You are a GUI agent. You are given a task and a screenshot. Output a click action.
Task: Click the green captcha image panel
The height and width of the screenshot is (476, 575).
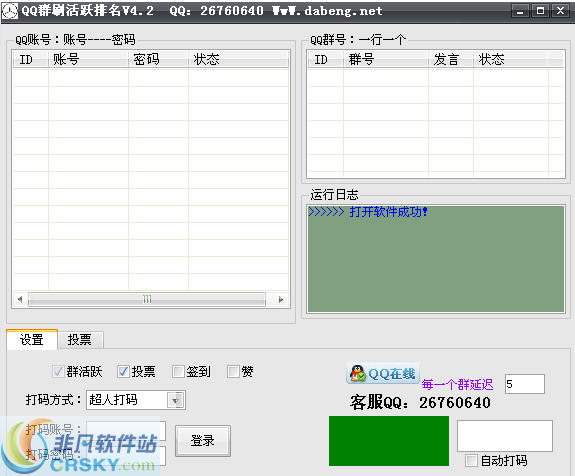pos(389,441)
